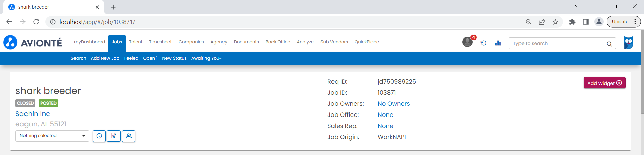Click the Req ID value jd750989225
This screenshot has height=155, width=644.
pyautogui.click(x=397, y=82)
